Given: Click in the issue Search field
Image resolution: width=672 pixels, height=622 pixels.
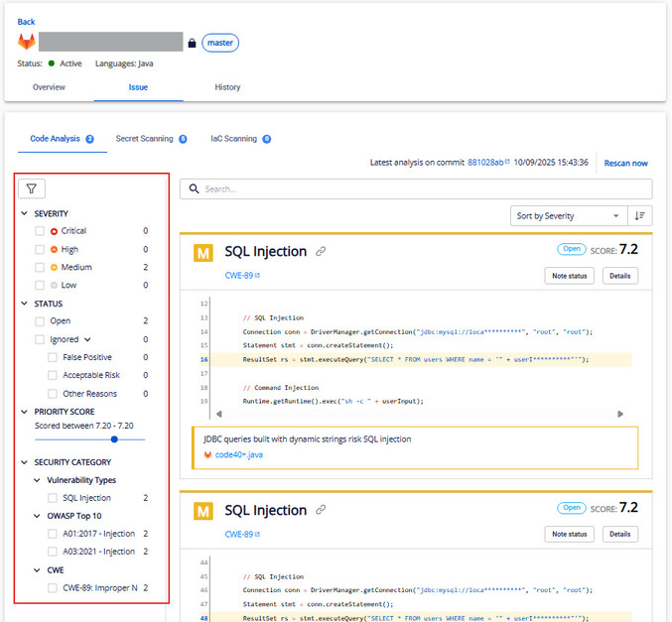Looking at the screenshot, I should pyautogui.click(x=416, y=188).
